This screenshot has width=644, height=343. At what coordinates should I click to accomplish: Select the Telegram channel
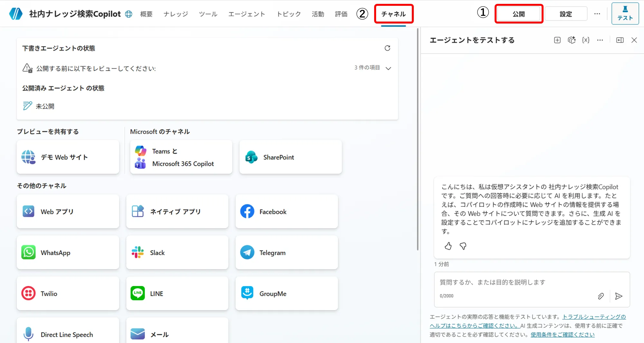286,252
